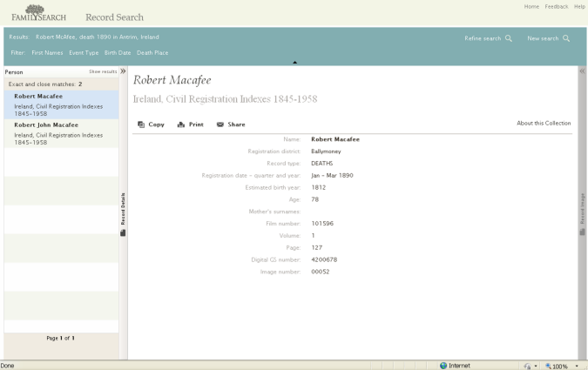Open the About this Collection link
Viewport: 588px width, 370px height.
(x=544, y=123)
